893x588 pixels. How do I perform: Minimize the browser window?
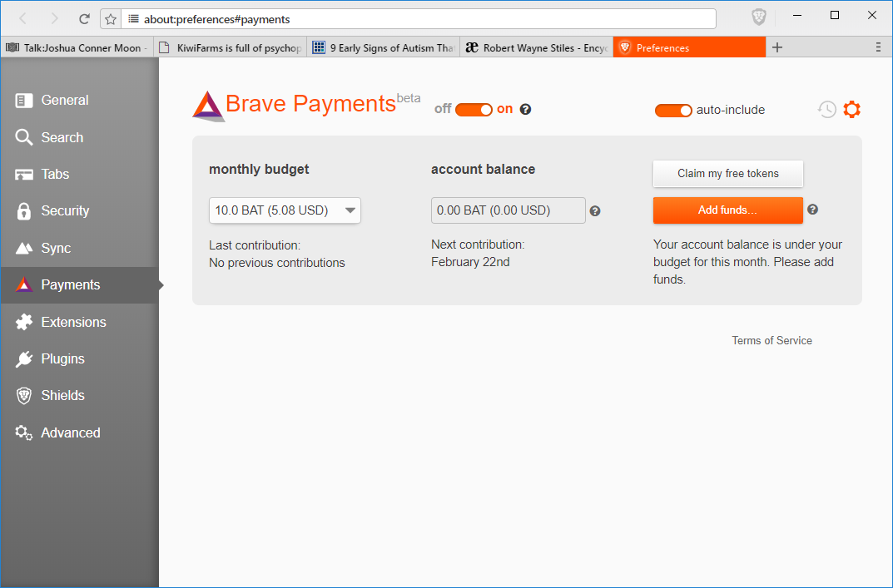[x=797, y=15]
